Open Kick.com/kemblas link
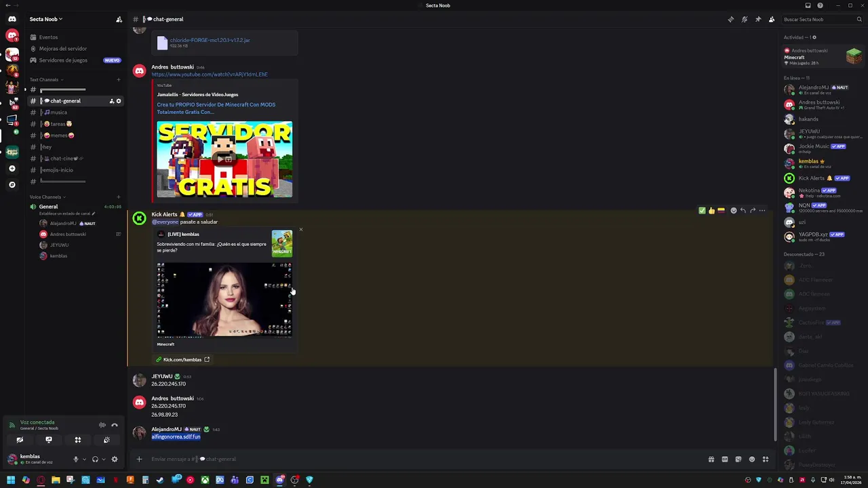The width and height of the screenshot is (868, 488). pos(182,360)
